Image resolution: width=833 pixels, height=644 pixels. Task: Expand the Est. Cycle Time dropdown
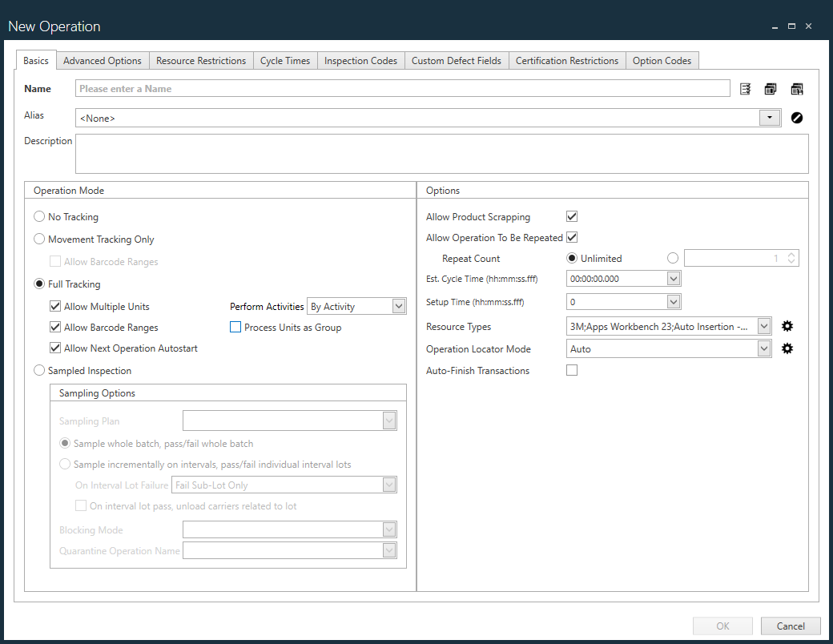tap(673, 279)
